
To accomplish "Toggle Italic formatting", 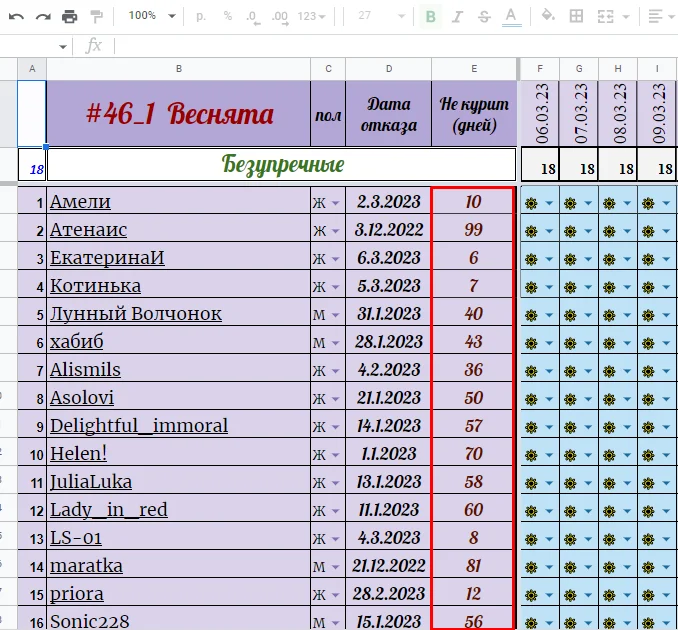I will (x=457, y=16).
